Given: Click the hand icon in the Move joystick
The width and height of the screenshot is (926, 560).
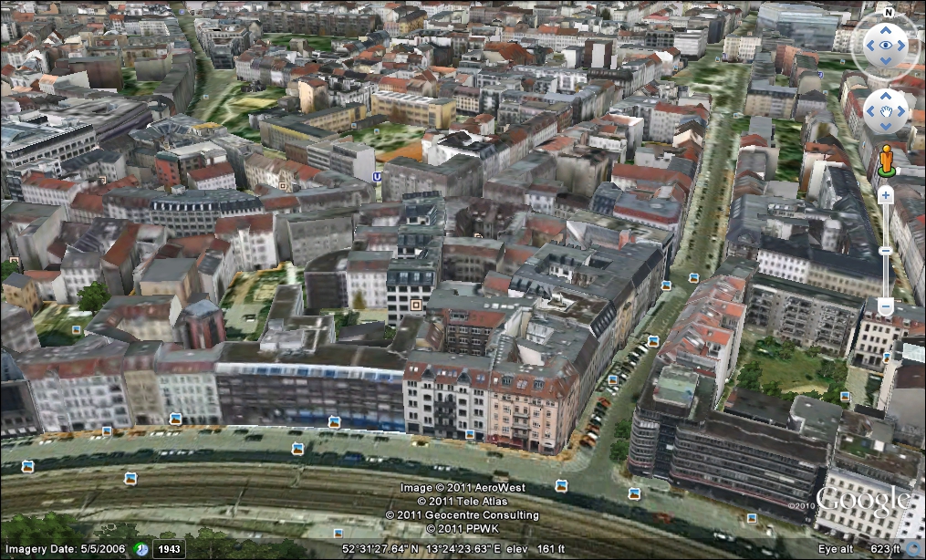Looking at the screenshot, I should point(885,111).
